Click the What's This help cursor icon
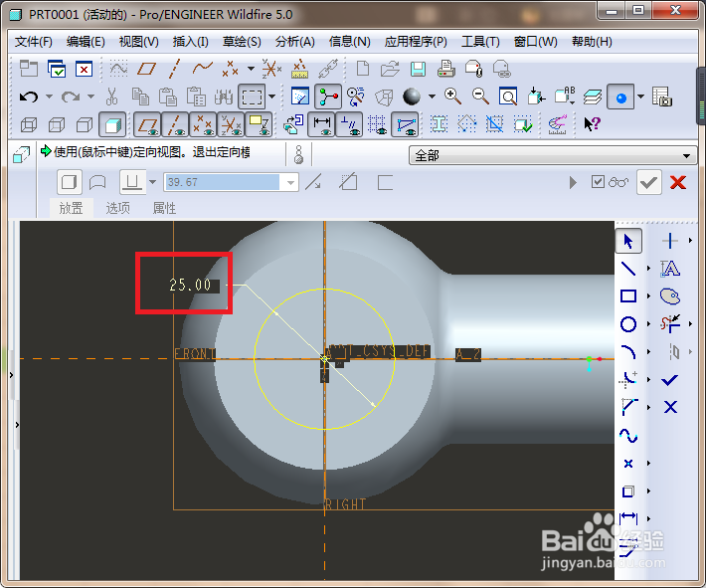The height and width of the screenshot is (588, 706). 592,124
